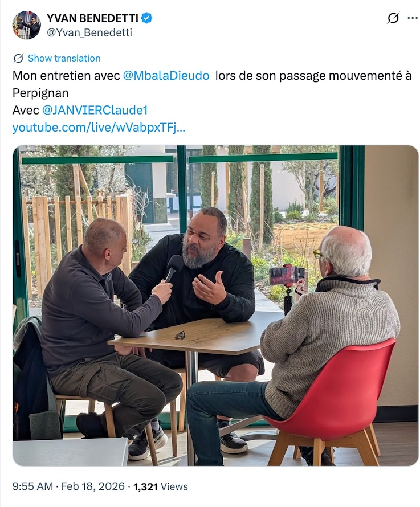Click the 9:55 AM timestamp
The image size is (420, 507).
point(32,486)
